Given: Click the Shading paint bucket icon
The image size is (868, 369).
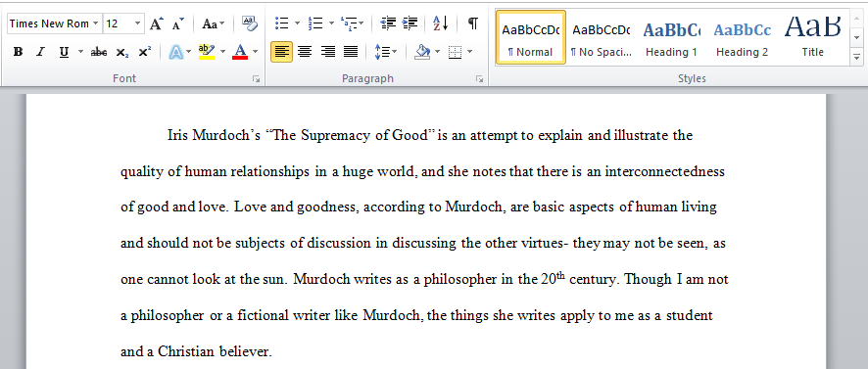Looking at the screenshot, I should (x=422, y=52).
